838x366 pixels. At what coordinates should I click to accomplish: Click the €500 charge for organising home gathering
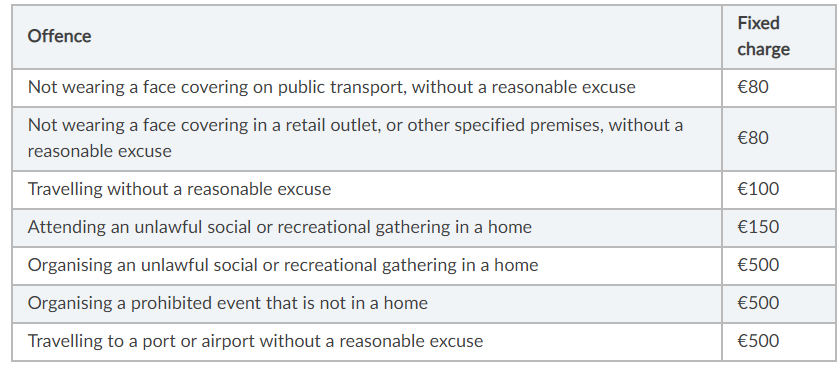pyautogui.click(x=758, y=265)
